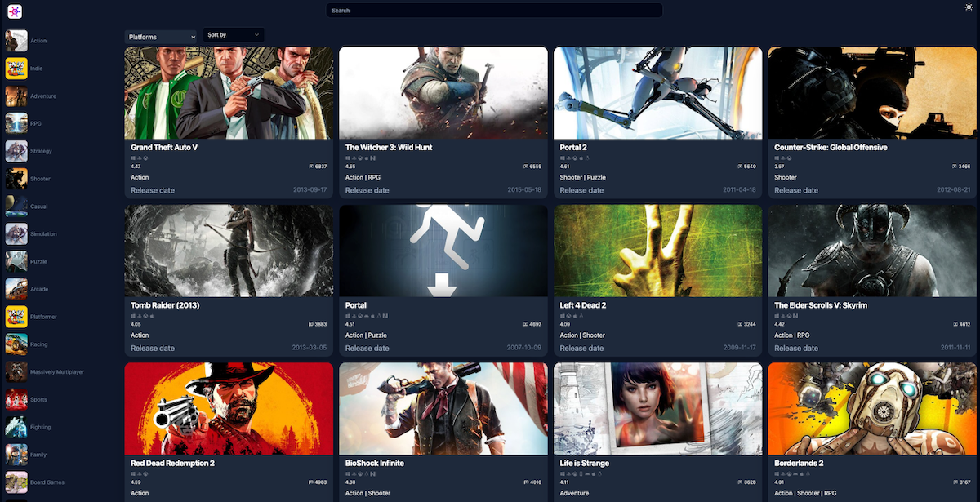Open The Witcher 3: Wild Hunt cover image
This screenshot has height=502, width=980.
443,92
